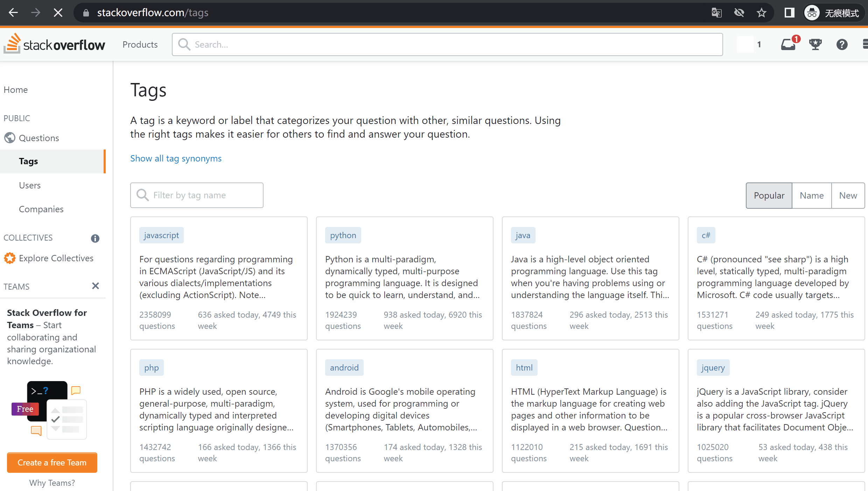Go to Questions in sidebar
Screen dimensions: 868x491
(39, 138)
